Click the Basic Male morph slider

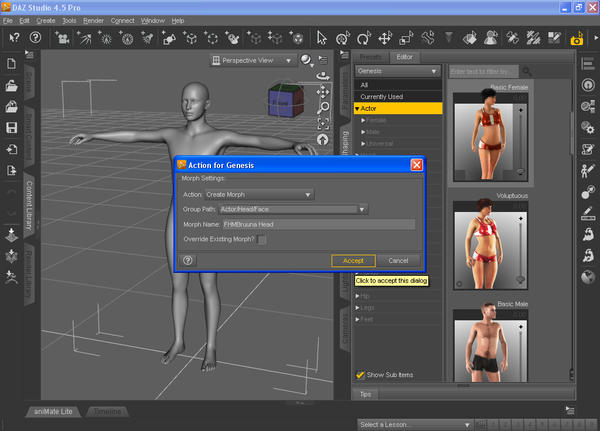point(520,352)
